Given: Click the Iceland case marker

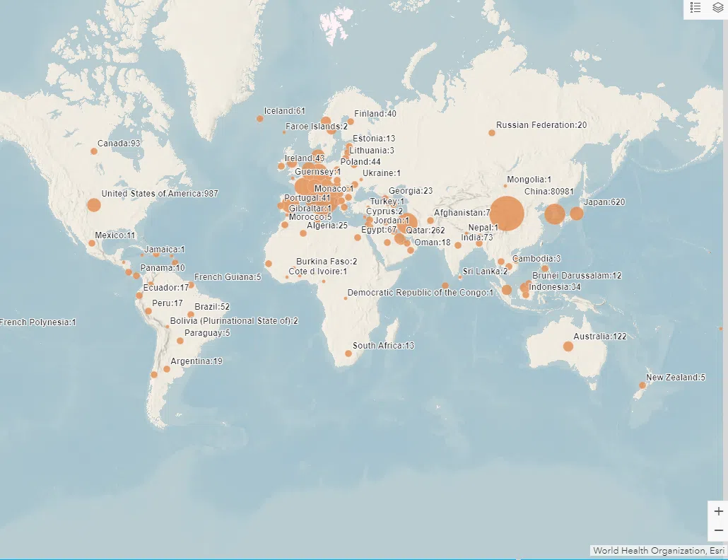Looking at the screenshot, I should [259, 118].
